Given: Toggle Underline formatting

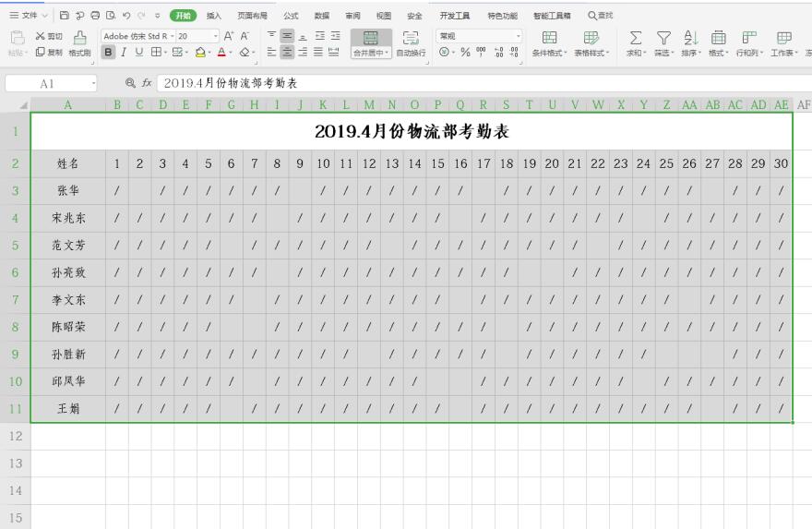Looking at the screenshot, I should point(138,52).
